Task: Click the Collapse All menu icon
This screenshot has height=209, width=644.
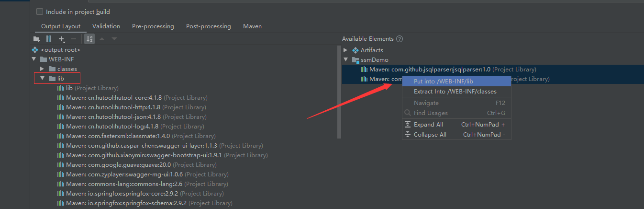Action: 408,135
